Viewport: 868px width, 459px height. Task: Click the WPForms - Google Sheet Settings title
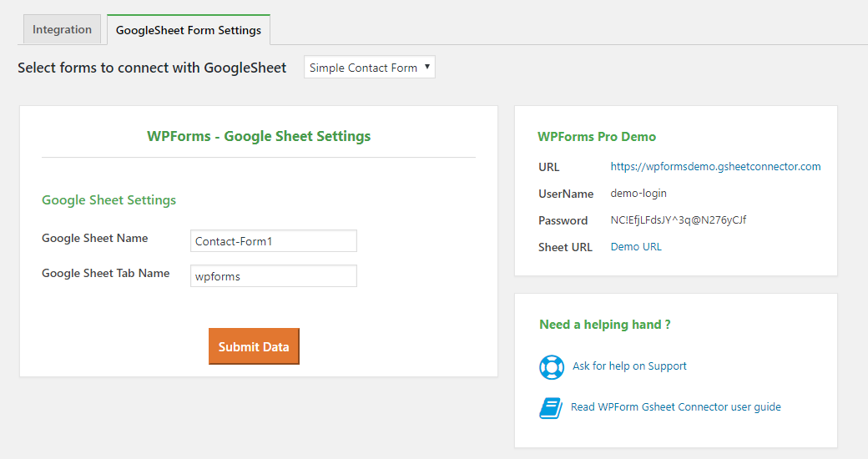click(259, 136)
